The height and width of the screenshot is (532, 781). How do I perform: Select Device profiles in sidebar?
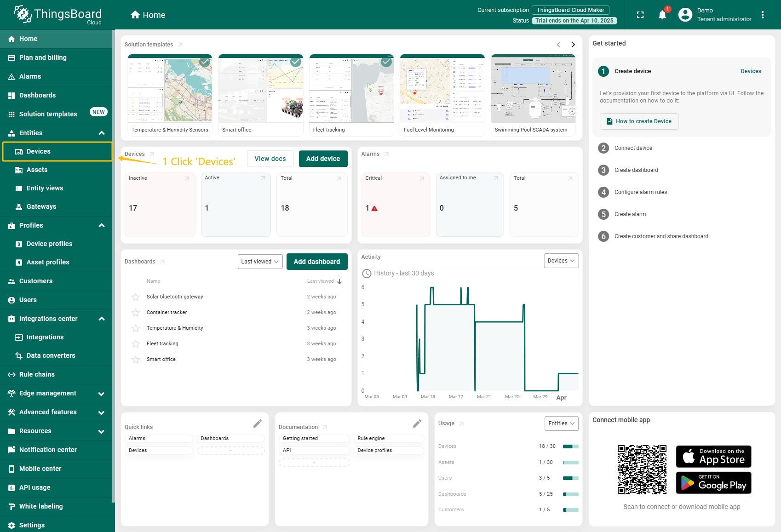pos(49,244)
